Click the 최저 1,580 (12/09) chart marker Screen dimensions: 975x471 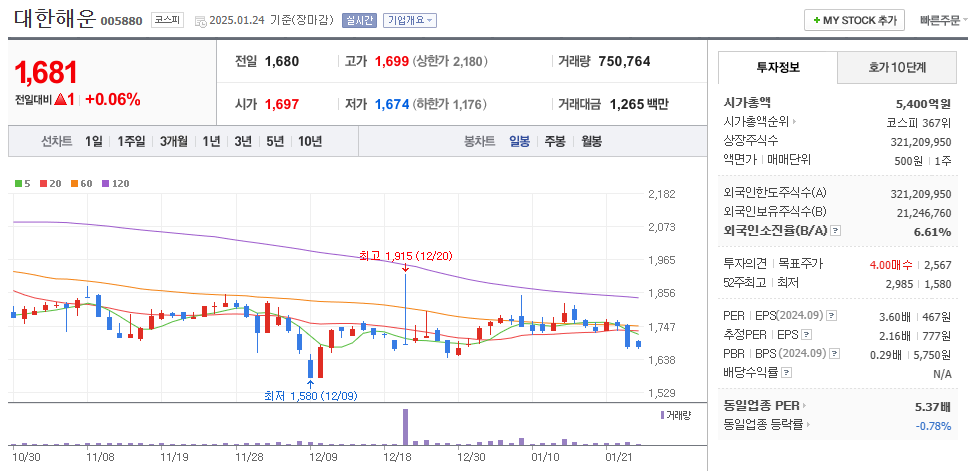(x=311, y=395)
